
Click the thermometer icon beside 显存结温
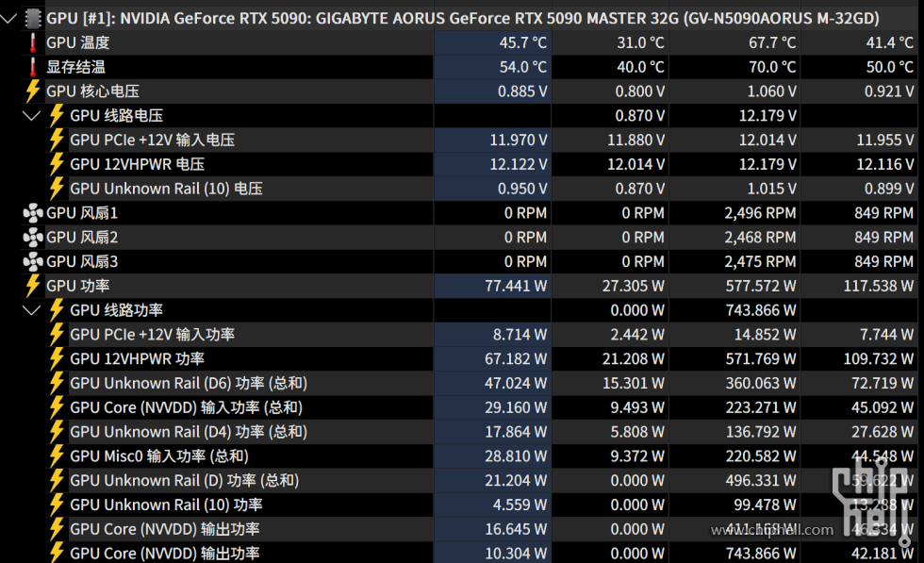33,67
